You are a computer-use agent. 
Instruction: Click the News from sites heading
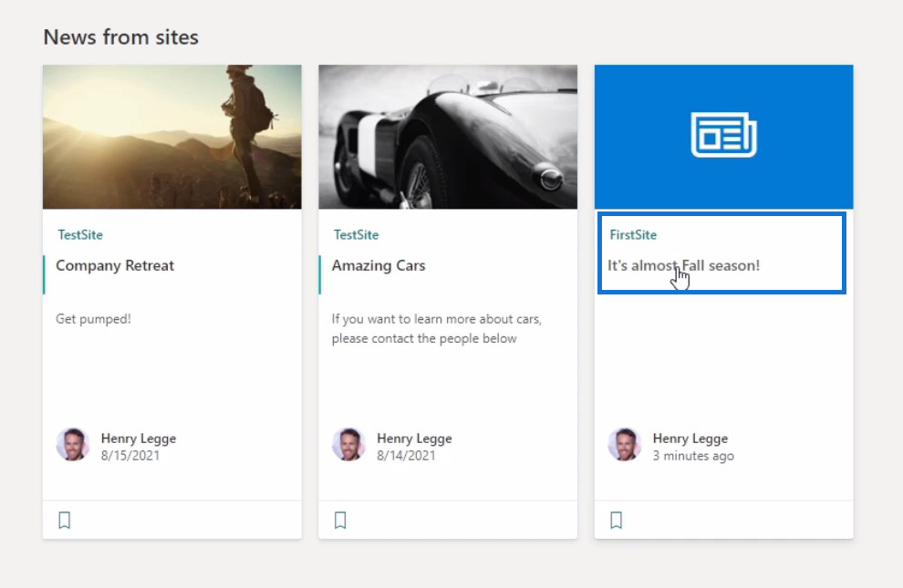coord(121,37)
